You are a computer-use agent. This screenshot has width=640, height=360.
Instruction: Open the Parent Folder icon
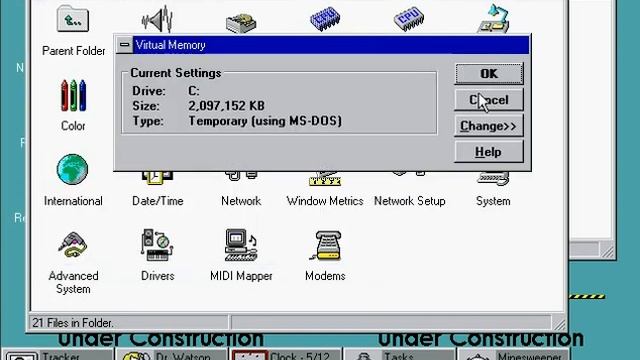click(x=73, y=19)
